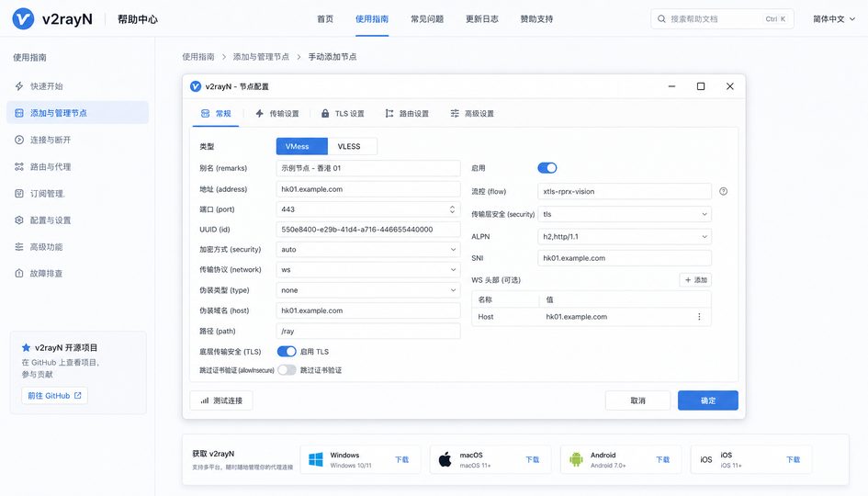Click 下载 for macOS
The width and height of the screenshot is (868, 496).
[x=533, y=459]
